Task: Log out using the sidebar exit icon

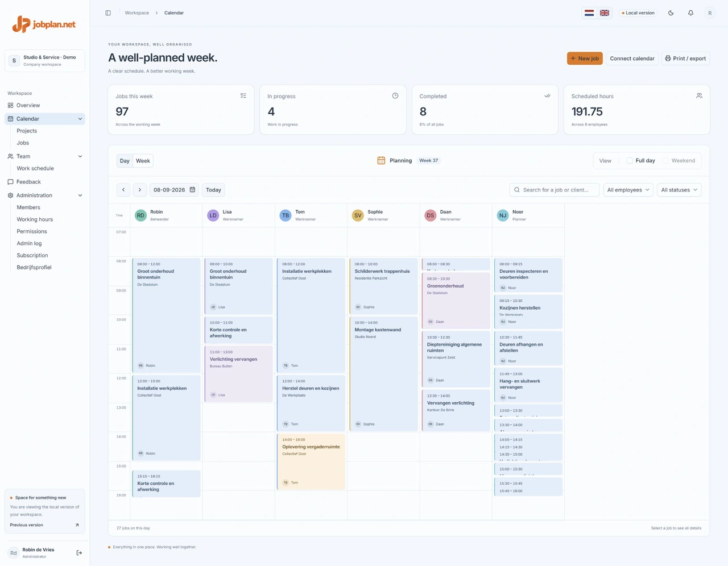Action: (x=79, y=553)
